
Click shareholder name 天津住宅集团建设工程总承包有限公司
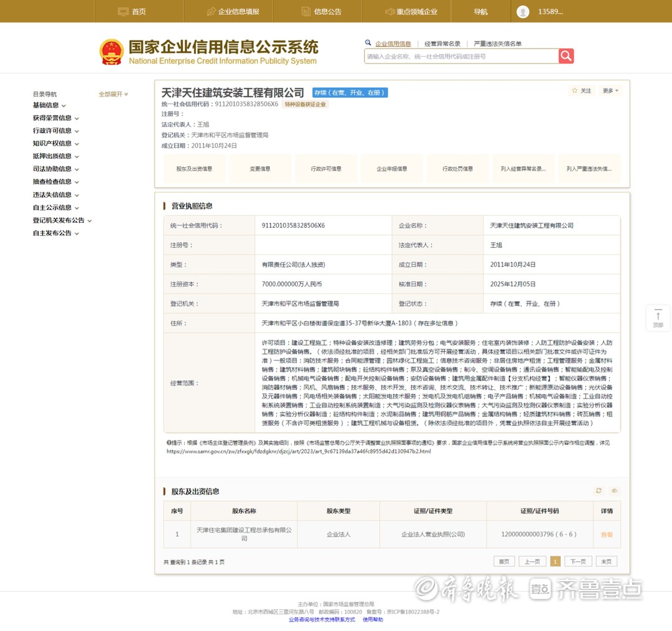(244, 534)
